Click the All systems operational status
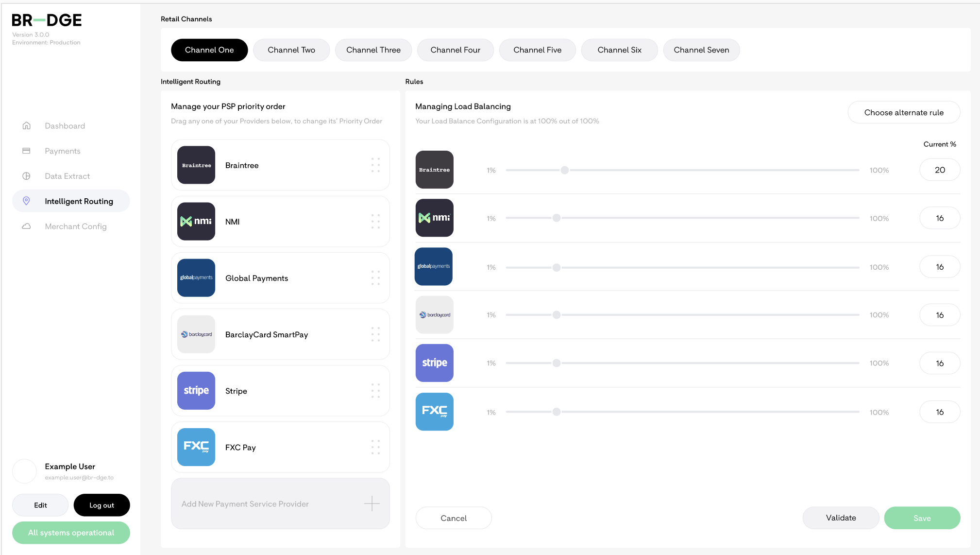Screen dimensions: 980x555 [71, 533]
